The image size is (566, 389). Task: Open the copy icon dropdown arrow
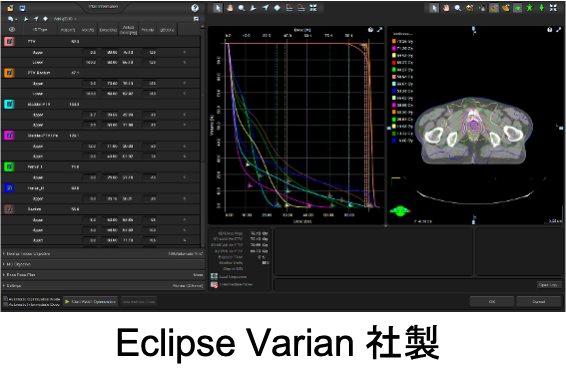[x=17, y=19]
